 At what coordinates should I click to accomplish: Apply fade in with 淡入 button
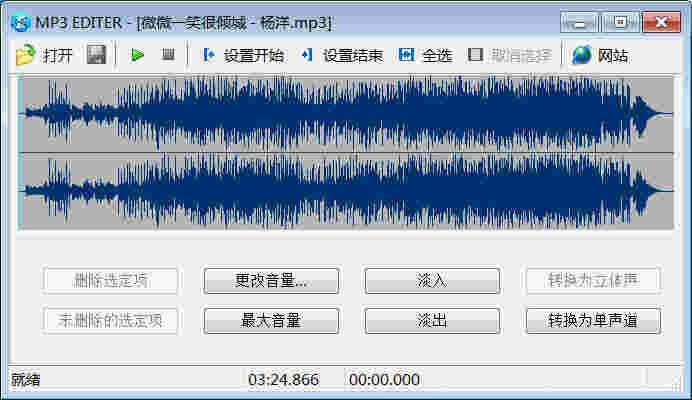point(432,280)
